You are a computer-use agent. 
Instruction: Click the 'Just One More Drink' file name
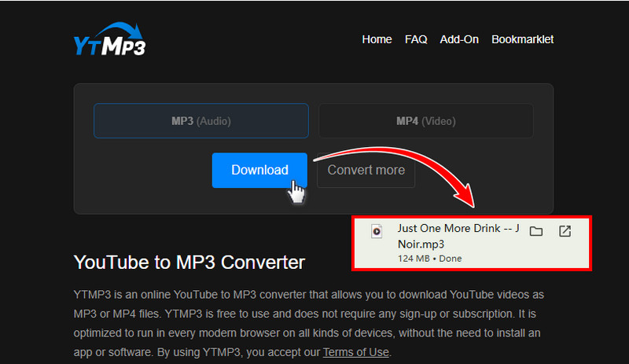point(458,236)
